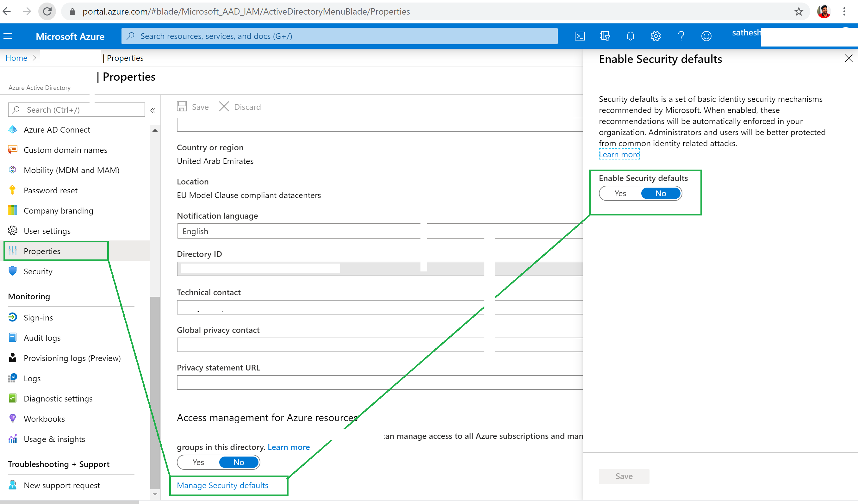
Task: Click the Mobility (MDM and MAM) icon
Action: point(13,170)
